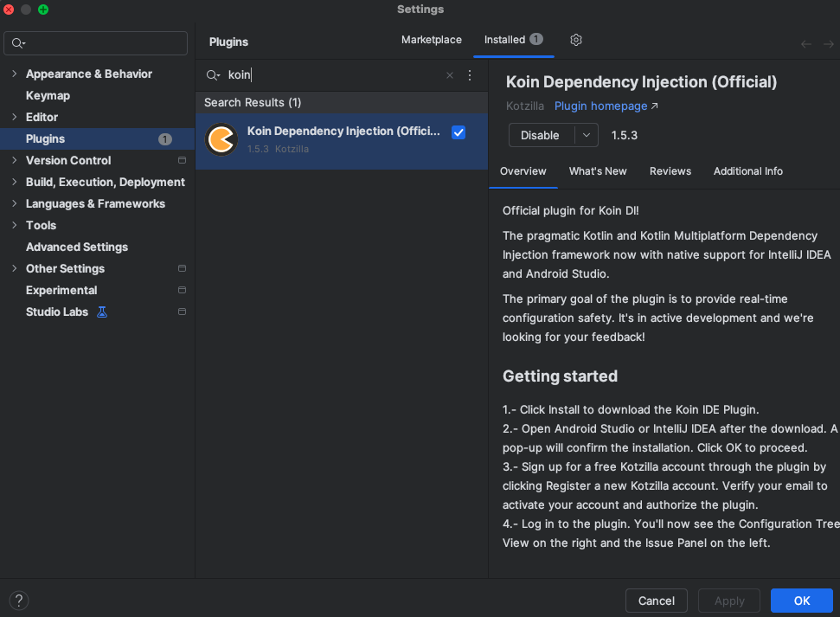840x617 pixels.
Task: Open the What's New tab
Action: coord(598,171)
